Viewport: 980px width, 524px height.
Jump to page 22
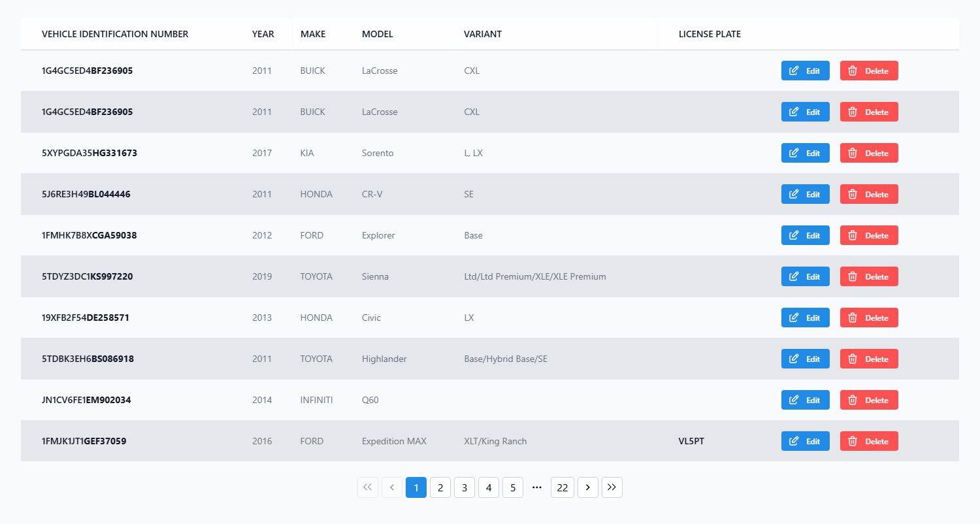point(563,487)
